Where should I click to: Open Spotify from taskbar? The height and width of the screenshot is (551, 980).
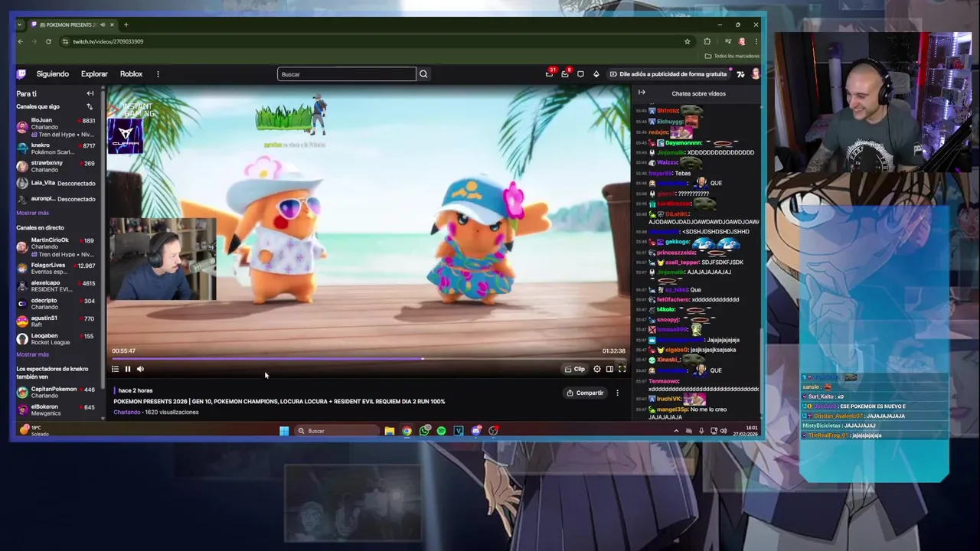[x=441, y=431]
